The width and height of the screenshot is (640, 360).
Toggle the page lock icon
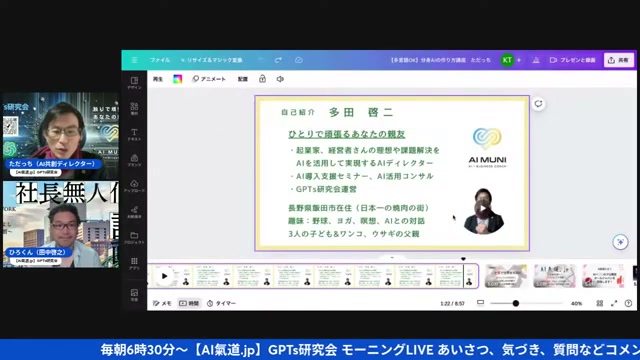pyautogui.click(x=262, y=79)
